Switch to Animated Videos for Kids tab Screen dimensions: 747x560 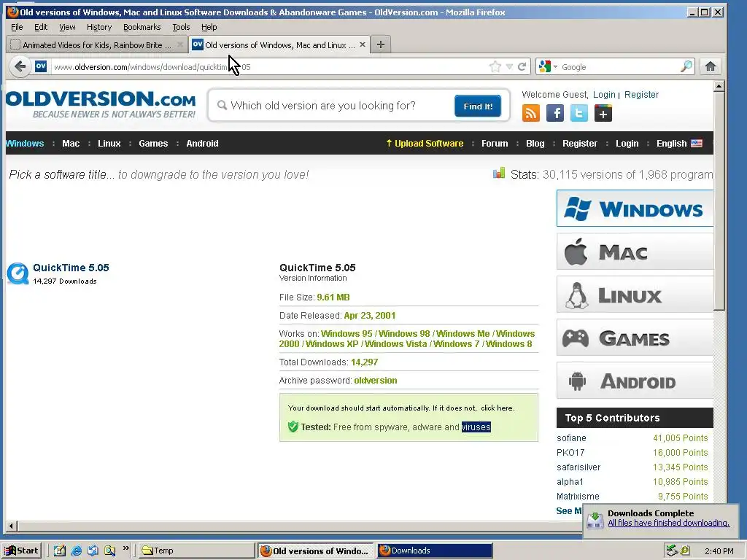tap(96, 44)
